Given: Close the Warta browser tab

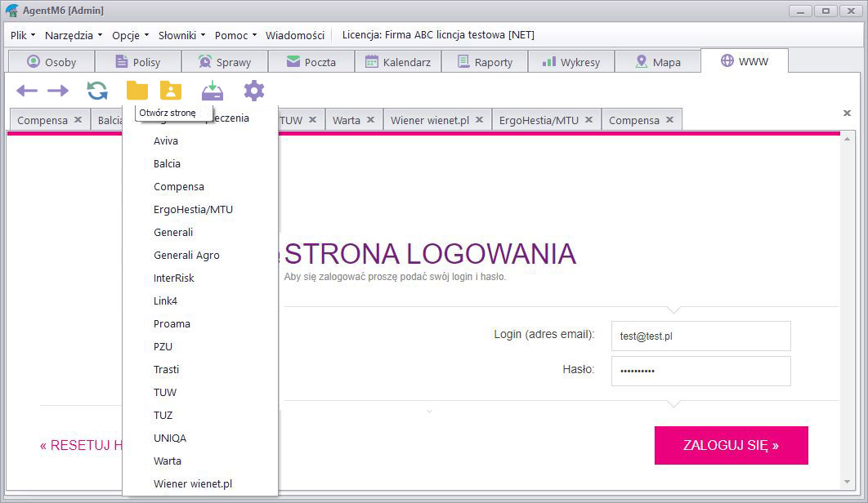Looking at the screenshot, I should click(371, 119).
